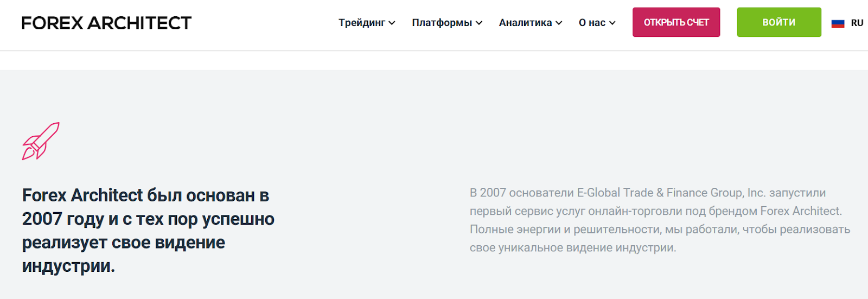Viewport: 868px width, 299px height.
Task: Click the Russian flag icon
Action: (x=838, y=23)
